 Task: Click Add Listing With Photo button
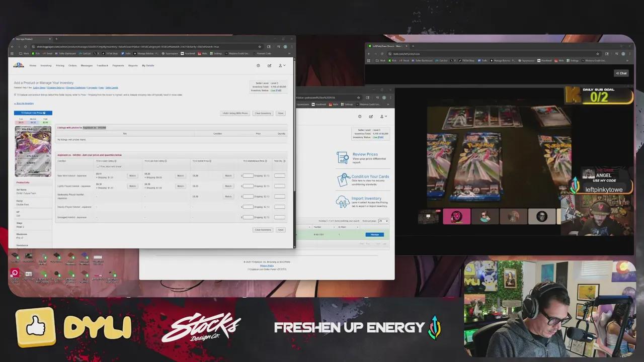click(x=235, y=113)
